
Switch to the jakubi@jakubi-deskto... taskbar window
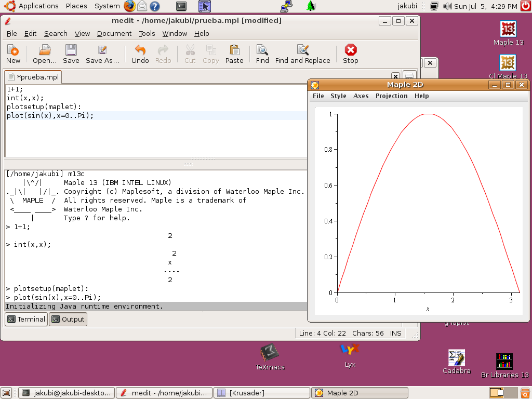(66, 393)
